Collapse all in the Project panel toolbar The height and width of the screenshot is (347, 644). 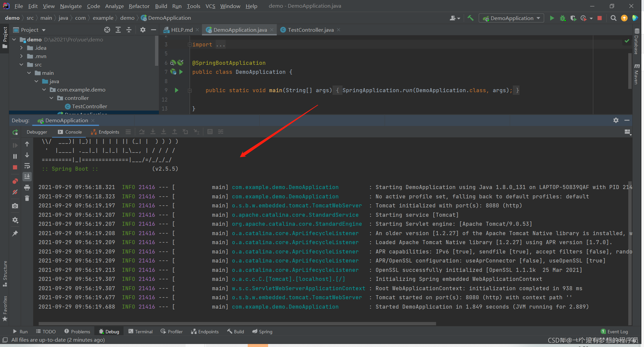pyautogui.click(x=129, y=30)
